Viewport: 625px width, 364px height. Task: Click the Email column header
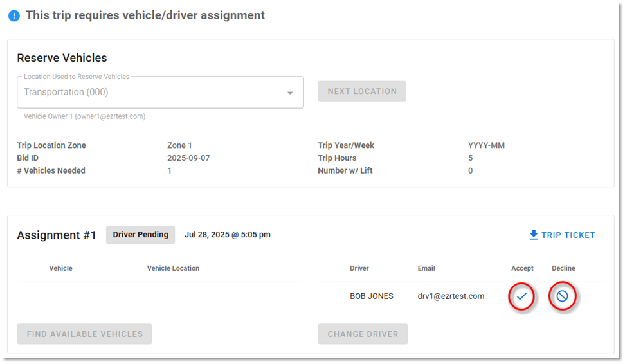[x=426, y=268]
